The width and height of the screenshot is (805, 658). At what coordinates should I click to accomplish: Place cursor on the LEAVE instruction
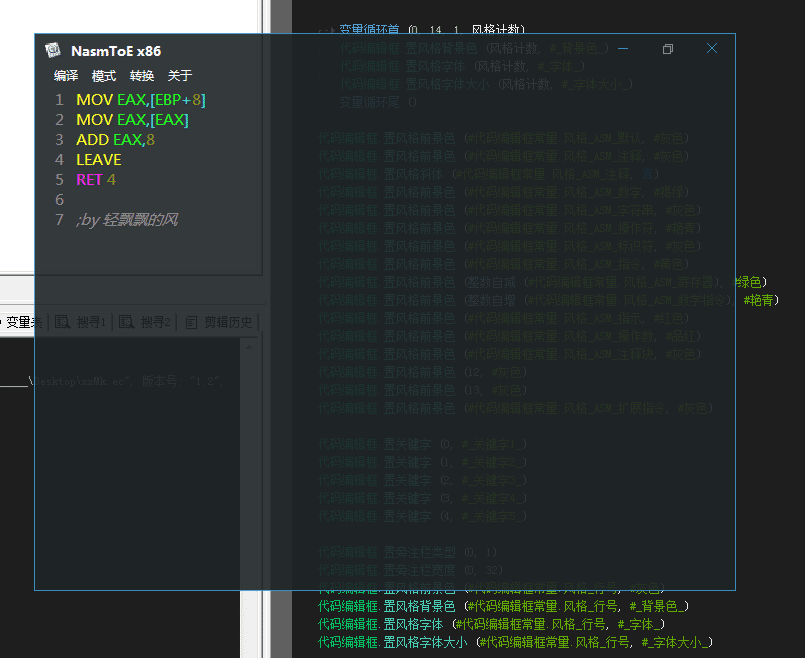[x=98, y=160]
